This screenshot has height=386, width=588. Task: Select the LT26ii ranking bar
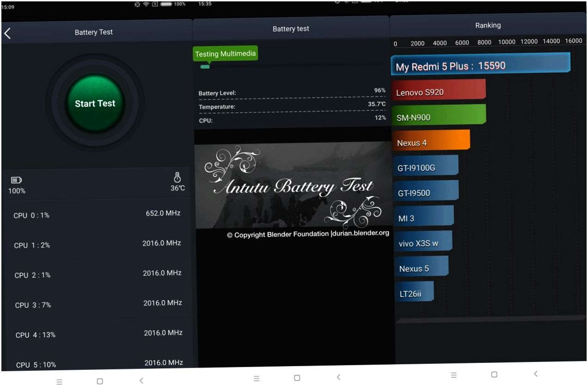click(415, 291)
